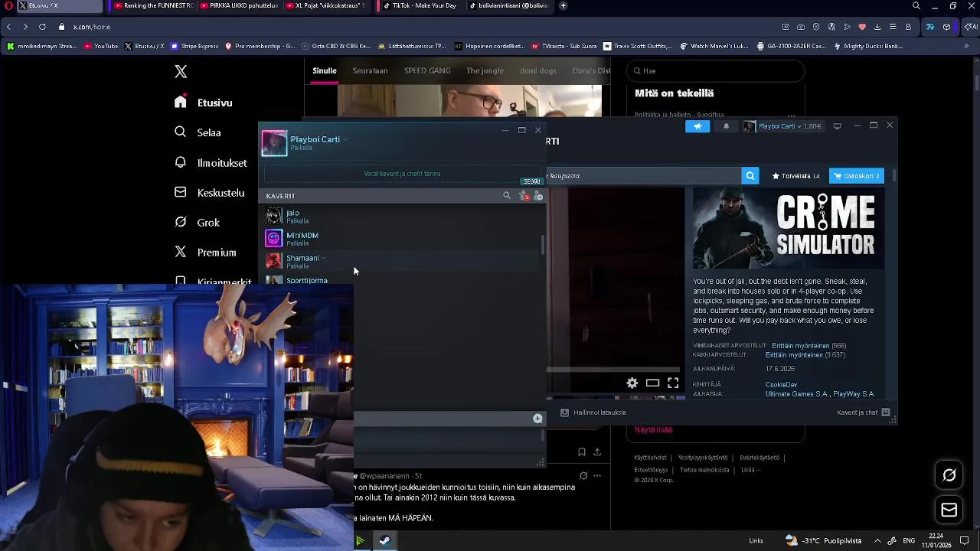Screen dimensions: 980x551
Task: Open SPEED GANG tab on X
Action: point(427,70)
